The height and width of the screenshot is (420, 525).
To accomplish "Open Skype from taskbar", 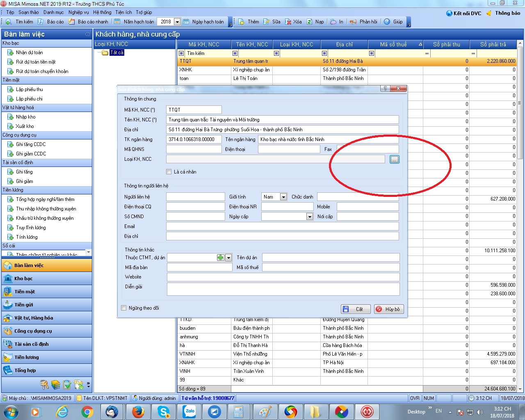I will click(x=164, y=411).
